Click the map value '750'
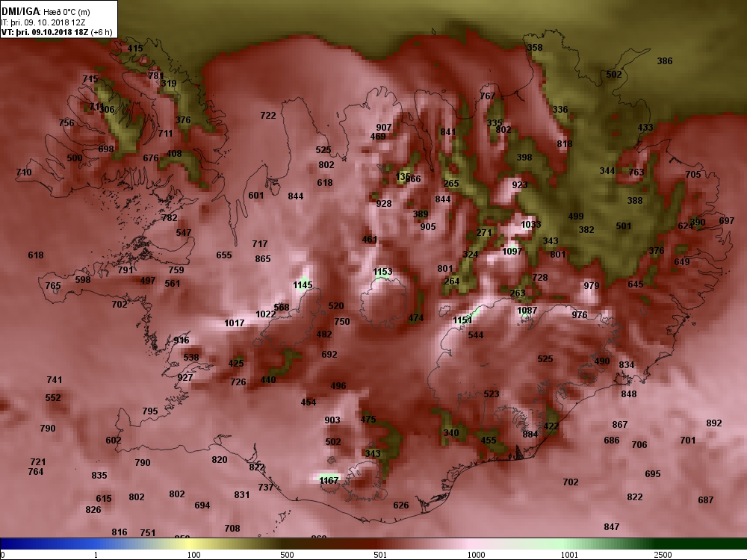747x560 pixels. click(x=342, y=321)
